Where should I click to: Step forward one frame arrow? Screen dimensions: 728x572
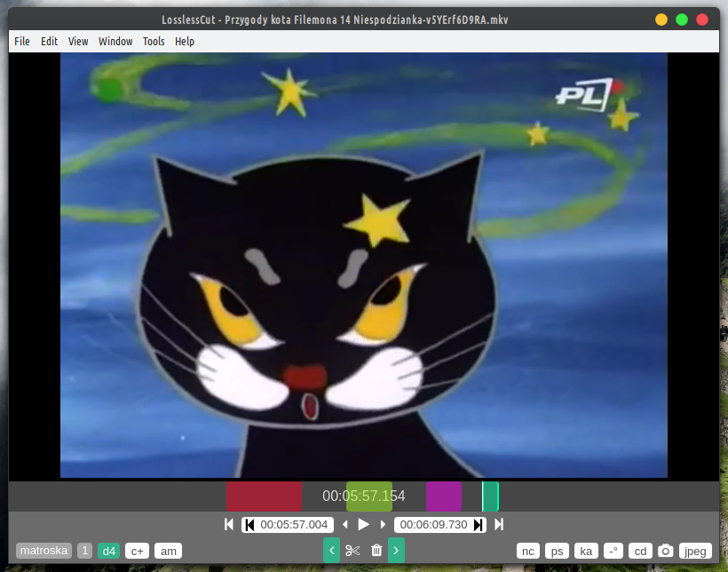pos(383,525)
